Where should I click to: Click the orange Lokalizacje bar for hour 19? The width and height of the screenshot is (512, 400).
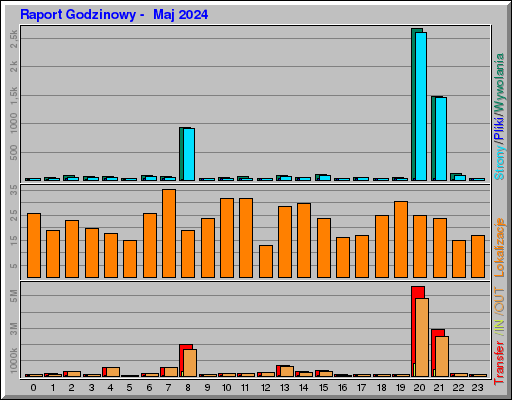401,239
